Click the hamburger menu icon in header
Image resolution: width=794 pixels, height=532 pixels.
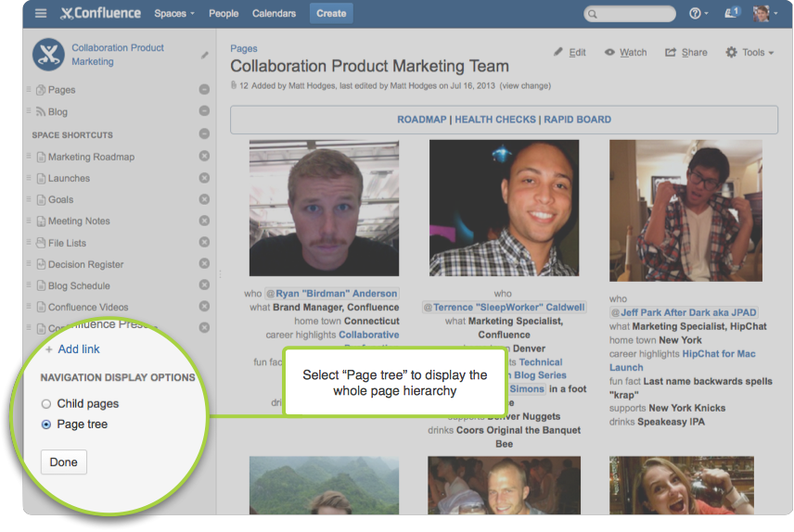[41, 13]
